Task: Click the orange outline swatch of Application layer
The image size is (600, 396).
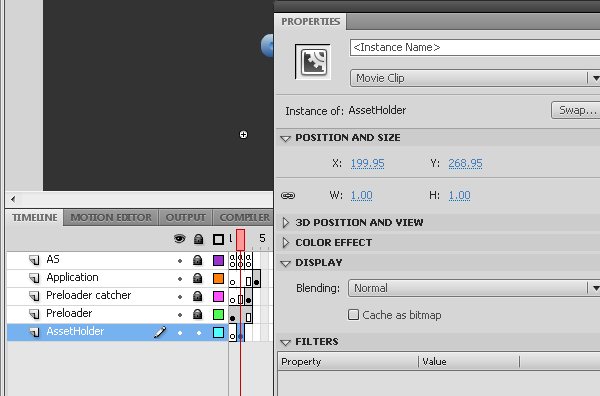Action: tap(218, 279)
